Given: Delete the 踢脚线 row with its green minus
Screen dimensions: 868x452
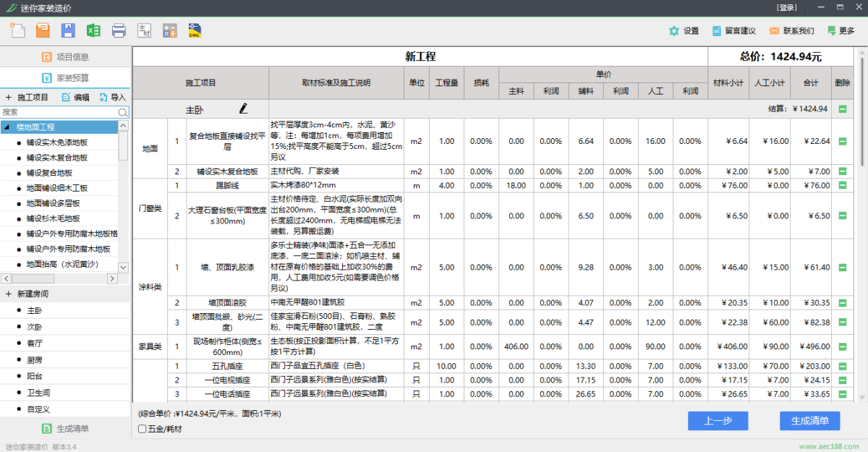Looking at the screenshot, I should point(842,185).
